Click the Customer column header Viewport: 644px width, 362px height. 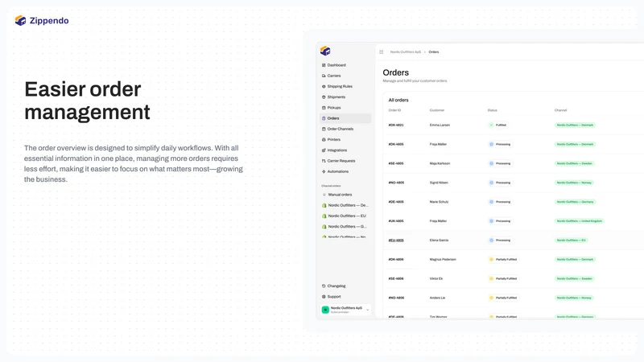coord(437,110)
